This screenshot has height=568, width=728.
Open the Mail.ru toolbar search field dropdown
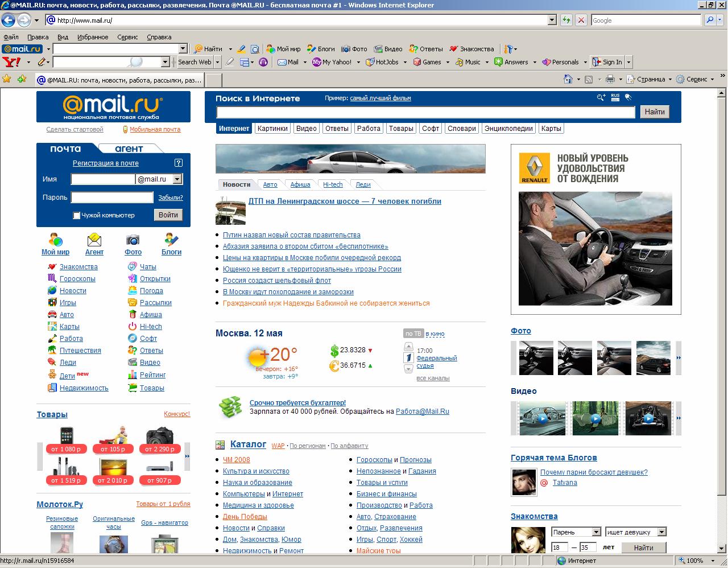coord(183,49)
